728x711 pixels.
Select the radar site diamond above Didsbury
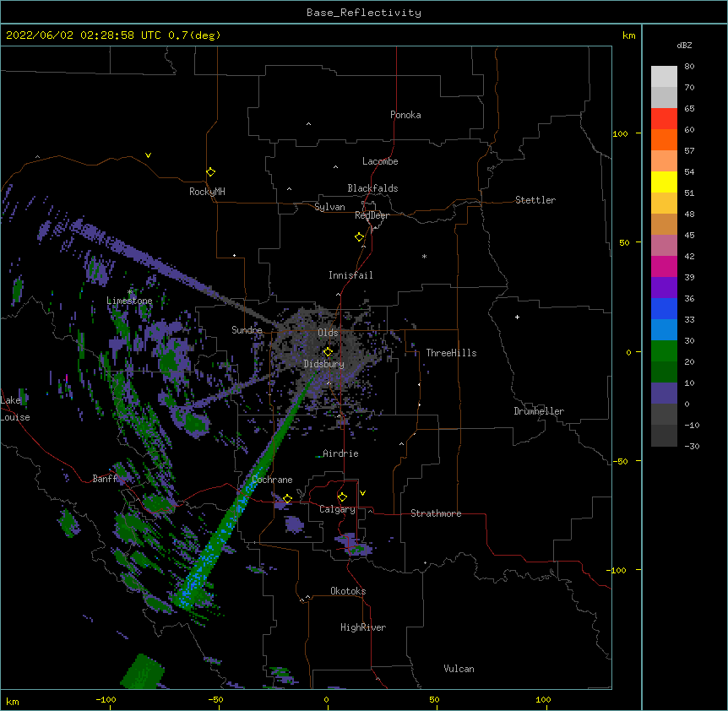[x=328, y=352]
